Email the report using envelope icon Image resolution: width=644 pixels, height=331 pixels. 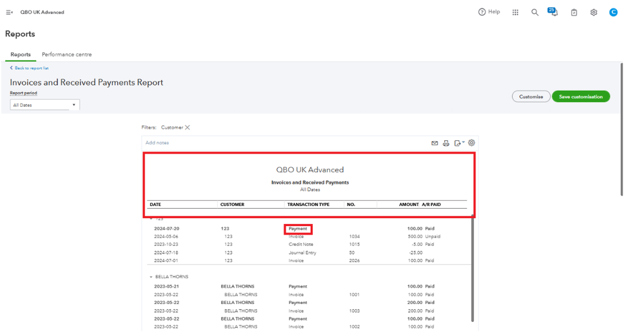pyautogui.click(x=434, y=143)
